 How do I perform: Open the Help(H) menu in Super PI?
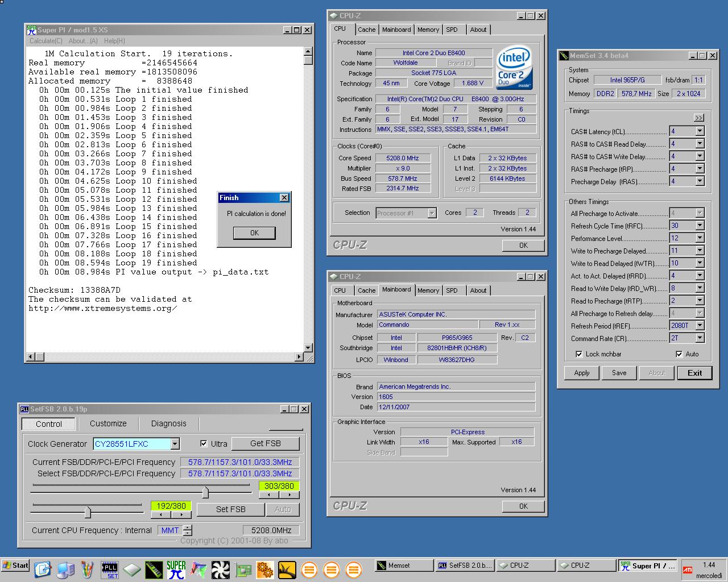coord(114,41)
